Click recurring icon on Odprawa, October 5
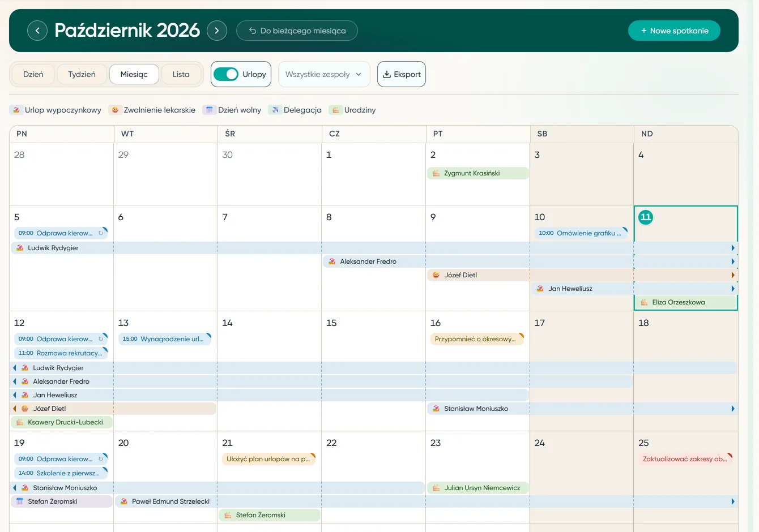The height and width of the screenshot is (532, 759). (101, 233)
